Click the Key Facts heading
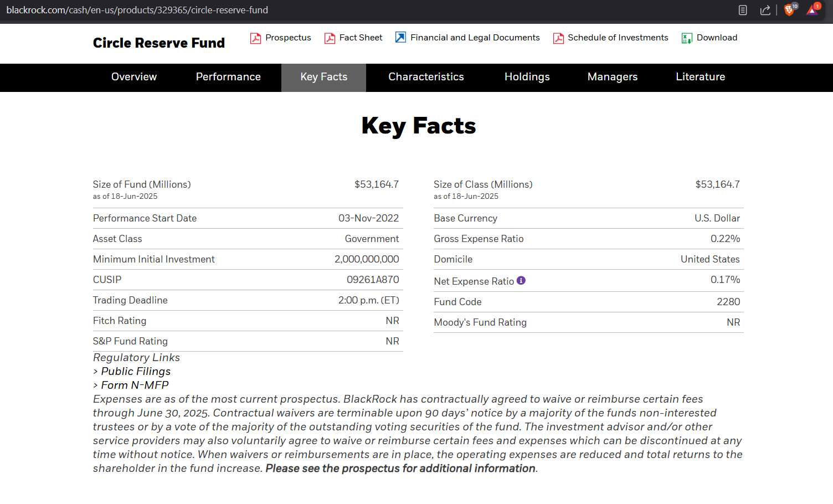The height and width of the screenshot is (504, 833). [419, 126]
